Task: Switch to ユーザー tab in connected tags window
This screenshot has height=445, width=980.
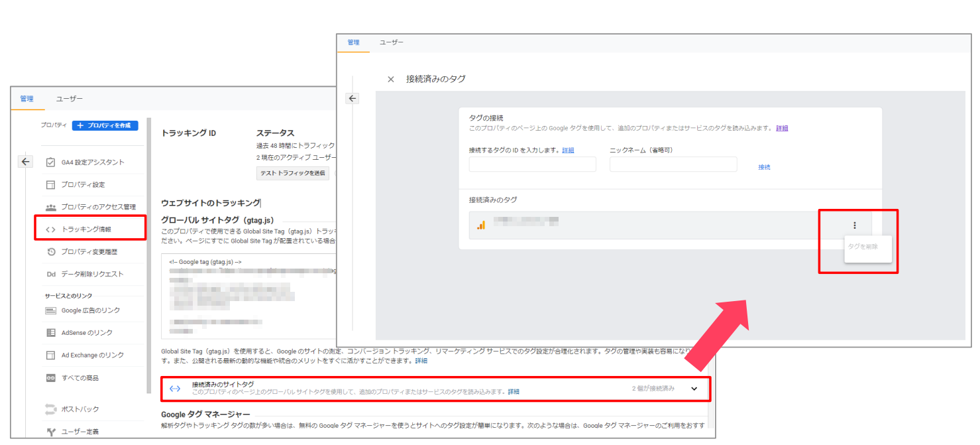Action: (x=392, y=42)
